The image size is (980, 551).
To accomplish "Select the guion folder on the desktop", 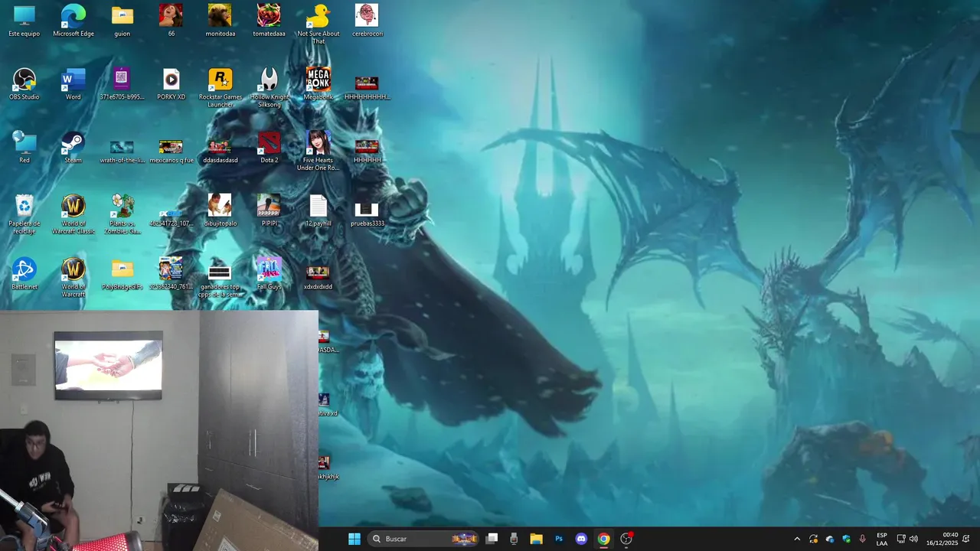I will pyautogui.click(x=122, y=21).
